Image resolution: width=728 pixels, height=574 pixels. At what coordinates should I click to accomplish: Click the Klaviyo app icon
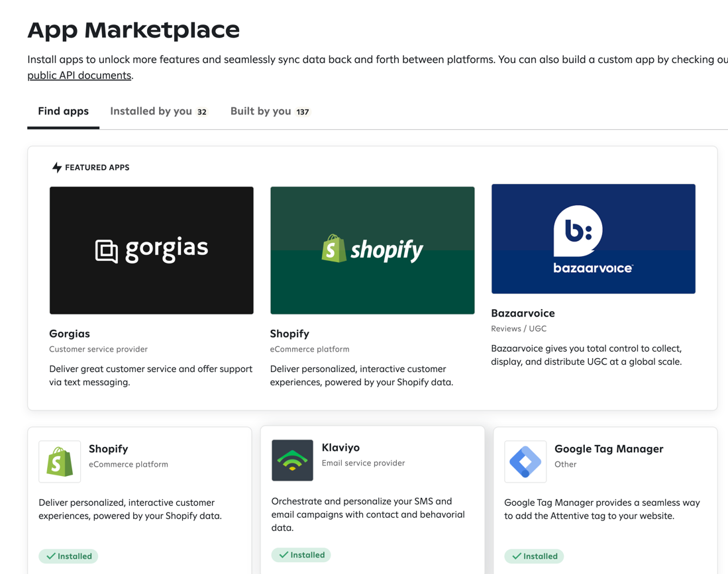293,460
